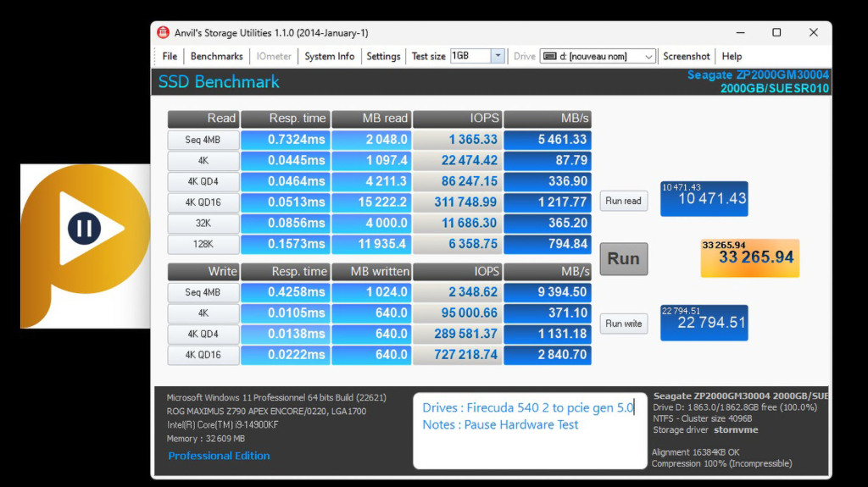The width and height of the screenshot is (868, 487).
Task: Click the 1GB test size field
Action: pos(470,56)
